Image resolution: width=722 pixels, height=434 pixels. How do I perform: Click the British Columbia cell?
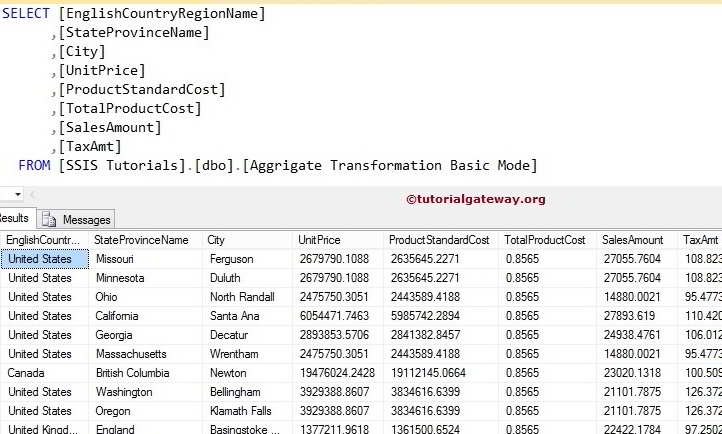click(x=145, y=373)
